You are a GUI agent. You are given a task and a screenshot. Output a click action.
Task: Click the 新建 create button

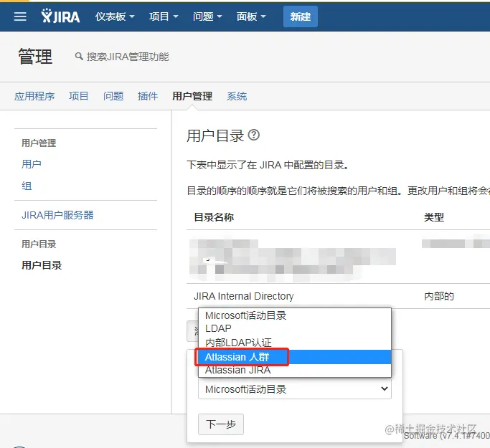coord(301,16)
